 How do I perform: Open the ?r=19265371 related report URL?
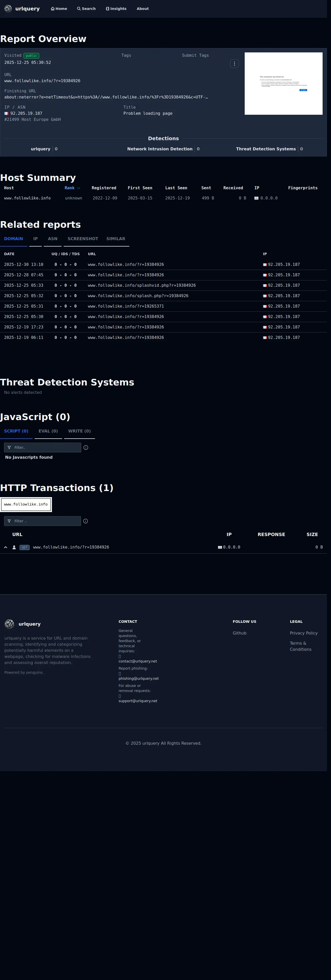click(126, 306)
